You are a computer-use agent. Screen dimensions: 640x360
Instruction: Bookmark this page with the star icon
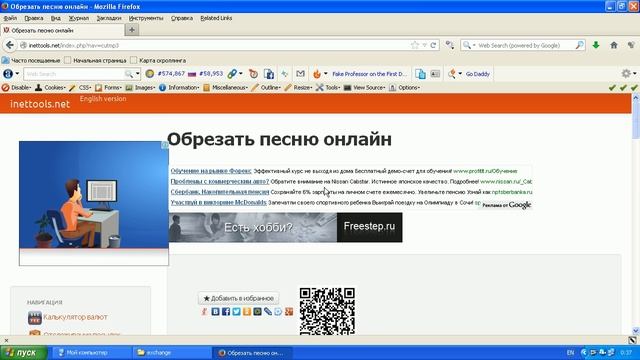pyautogui.click(x=415, y=45)
